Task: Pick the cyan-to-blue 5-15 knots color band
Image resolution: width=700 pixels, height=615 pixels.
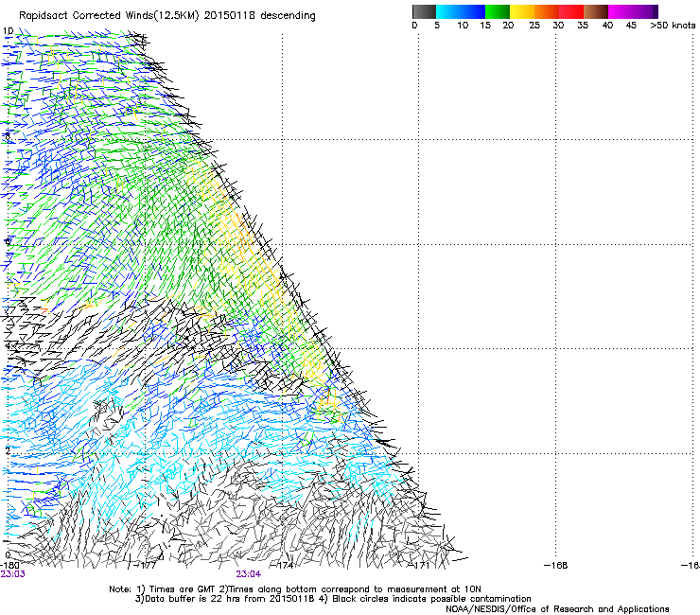Action: [x=461, y=11]
